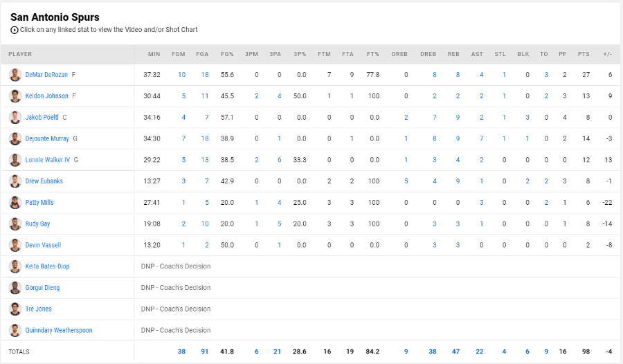
Task: Click Dejounte Murray's player headshot
Action: click(x=15, y=138)
